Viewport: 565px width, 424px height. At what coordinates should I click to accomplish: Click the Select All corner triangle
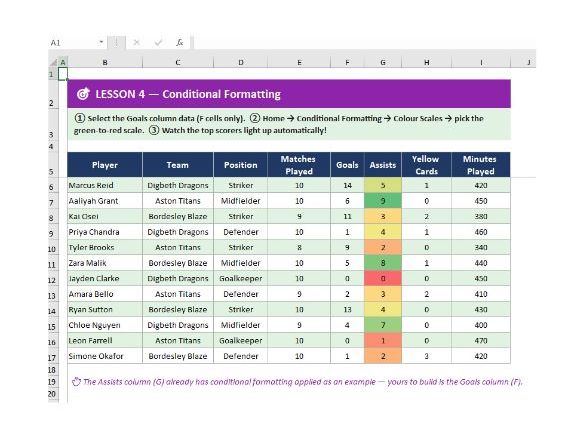click(x=53, y=62)
